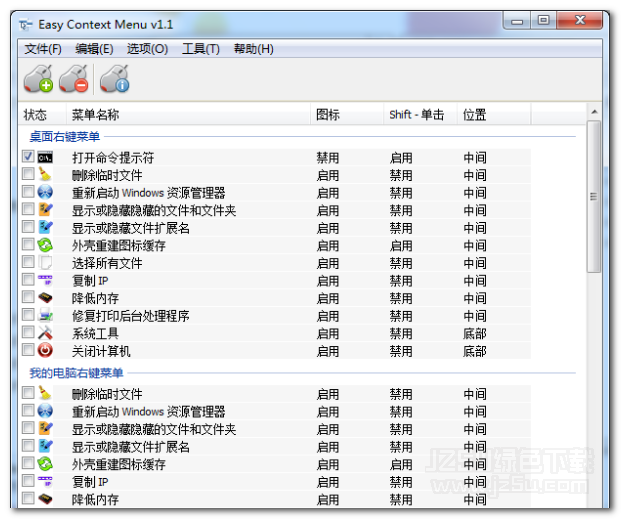Click the memory chip icon for desktop 降低内存
This screenshot has width=621, height=519.
coord(45,298)
